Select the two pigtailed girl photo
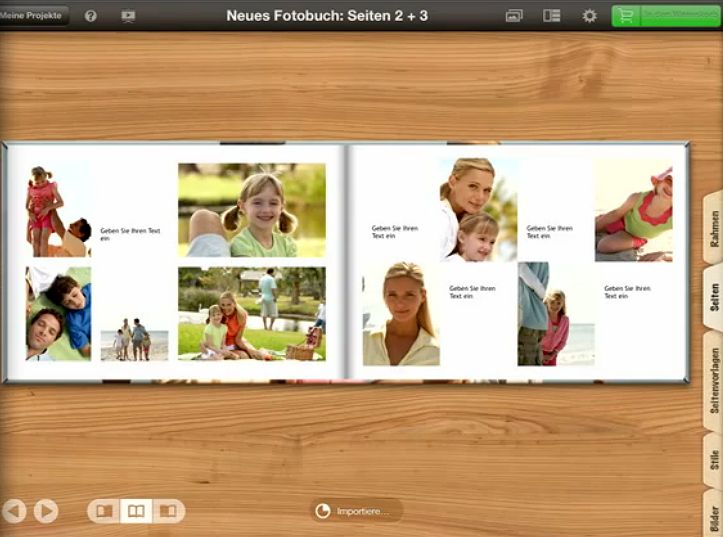 pos(251,210)
